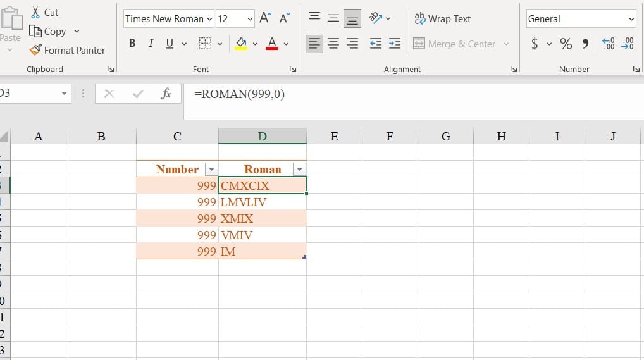This screenshot has width=644, height=360.
Task: Toggle Italic formatting
Action: point(151,44)
